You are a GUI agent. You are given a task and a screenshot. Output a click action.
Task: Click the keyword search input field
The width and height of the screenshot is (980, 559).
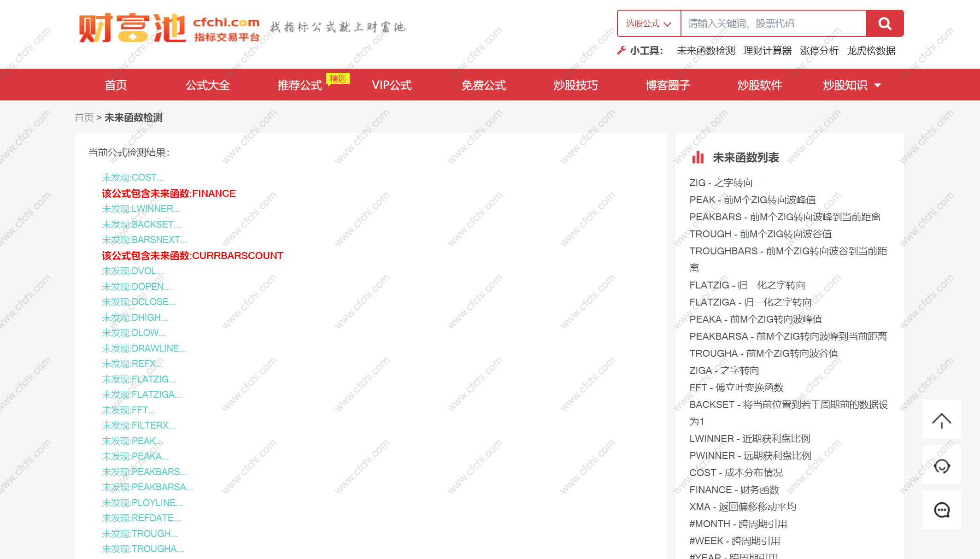click(x=773, y=24)
